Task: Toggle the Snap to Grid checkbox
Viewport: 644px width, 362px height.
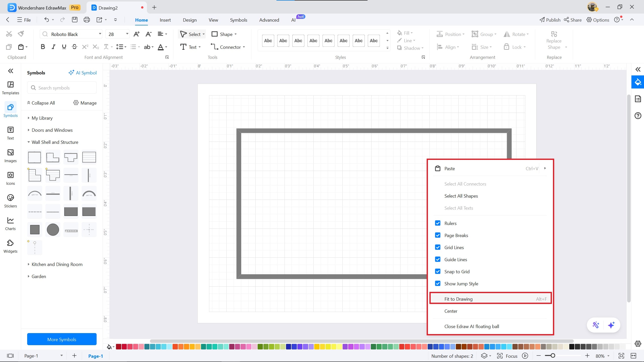Action: point(438,271)
